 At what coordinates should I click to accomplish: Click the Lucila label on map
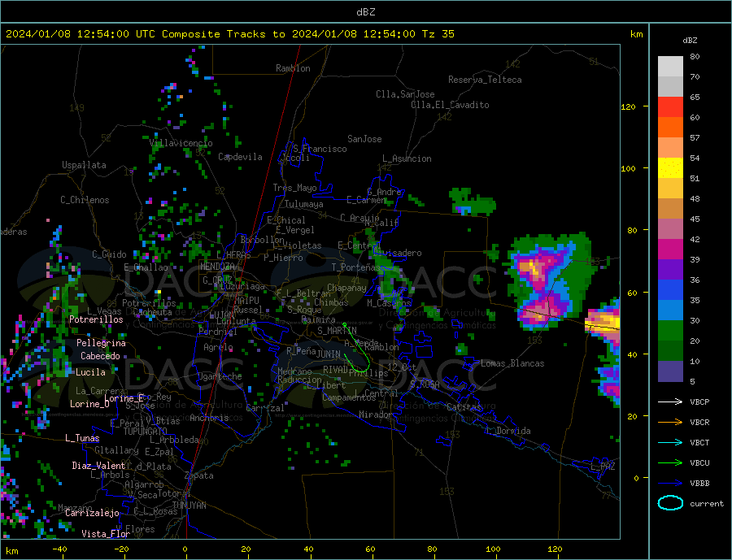(x=90, y=372)
